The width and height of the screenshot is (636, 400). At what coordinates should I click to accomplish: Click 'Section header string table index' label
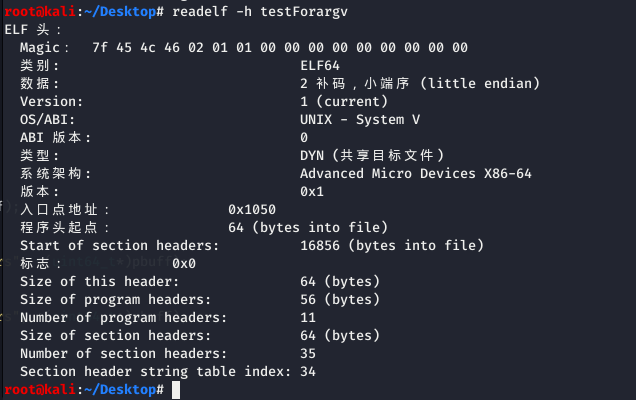pyautogui.click(x=155, y=371)
